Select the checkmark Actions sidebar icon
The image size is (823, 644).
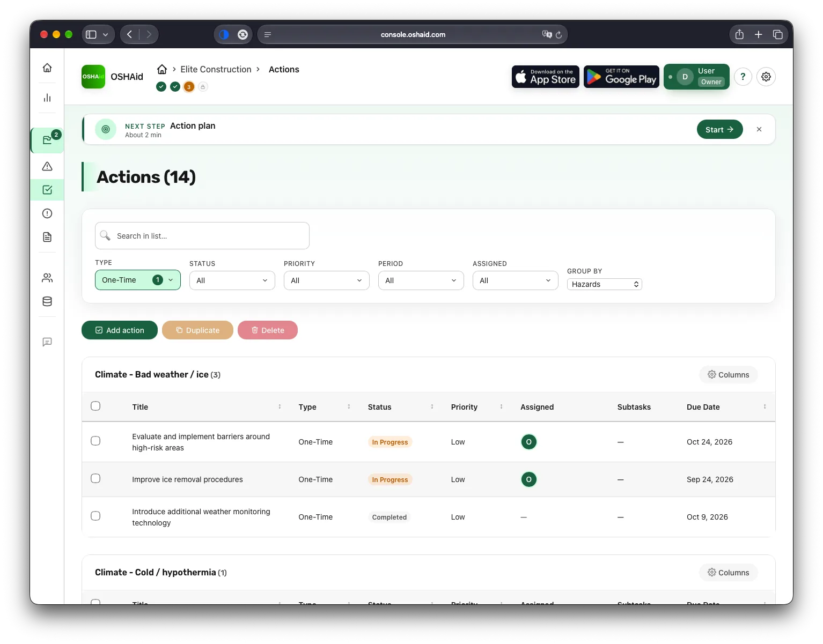click(47, 190)
